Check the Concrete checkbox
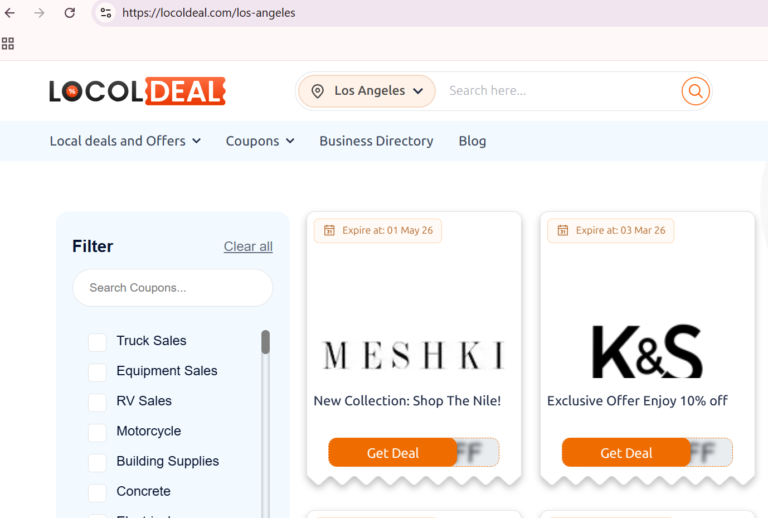 pyautogui.click(x=97, y=493)
